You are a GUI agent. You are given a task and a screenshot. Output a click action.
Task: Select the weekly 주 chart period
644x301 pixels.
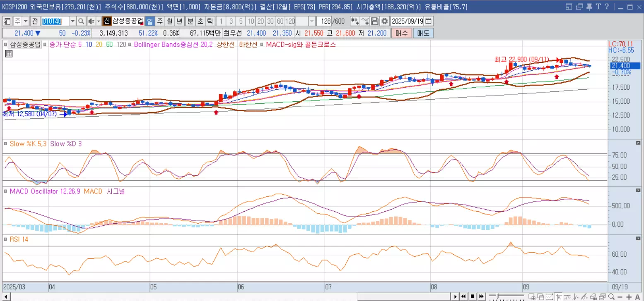[x=160, y=21]
